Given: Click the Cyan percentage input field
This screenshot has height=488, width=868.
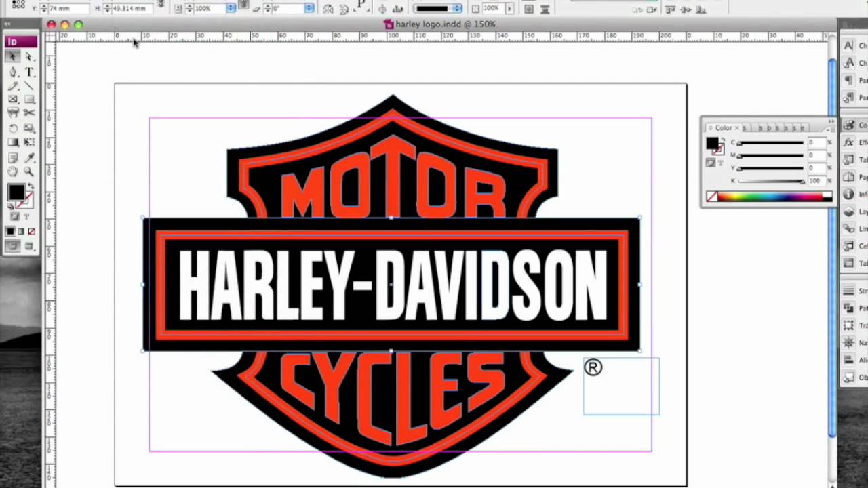Looking at the screenshot, I should (x=816, y=142).
